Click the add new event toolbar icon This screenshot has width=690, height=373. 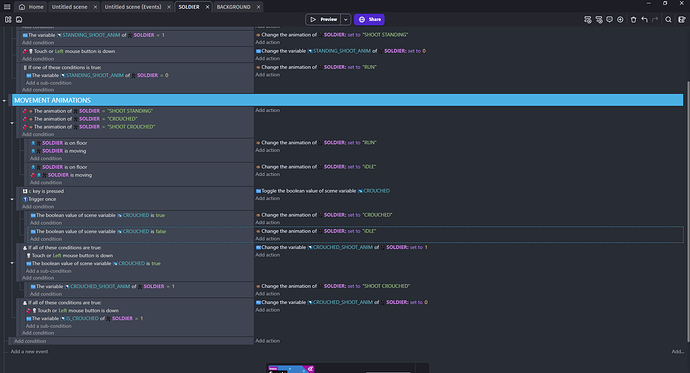coord(587,19)
